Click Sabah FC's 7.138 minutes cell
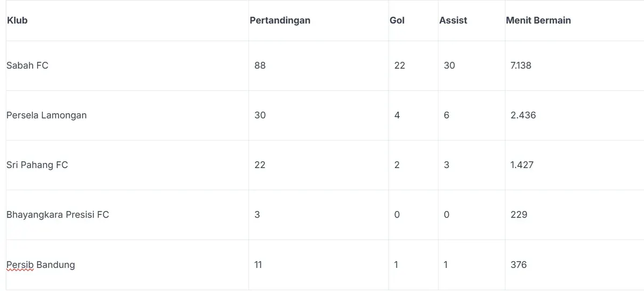This screenshot has height=291, width=644. [521, 66]
